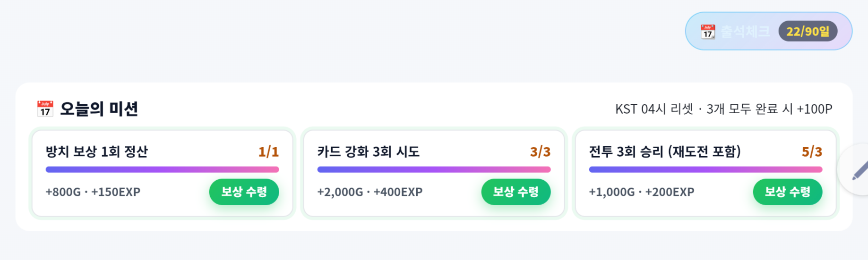Image resolution: width=868 pixels, height=260 pixels.
Task: Select the 전투 3회 승리 (재도전 포함) title
Action: point(665,151)
